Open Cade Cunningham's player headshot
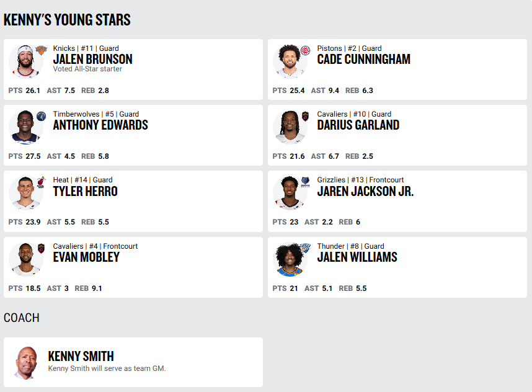 289,61
